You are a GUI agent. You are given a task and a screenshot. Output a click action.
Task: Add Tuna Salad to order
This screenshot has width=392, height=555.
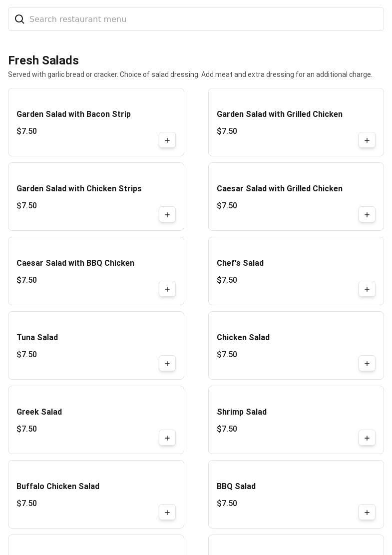167,364
